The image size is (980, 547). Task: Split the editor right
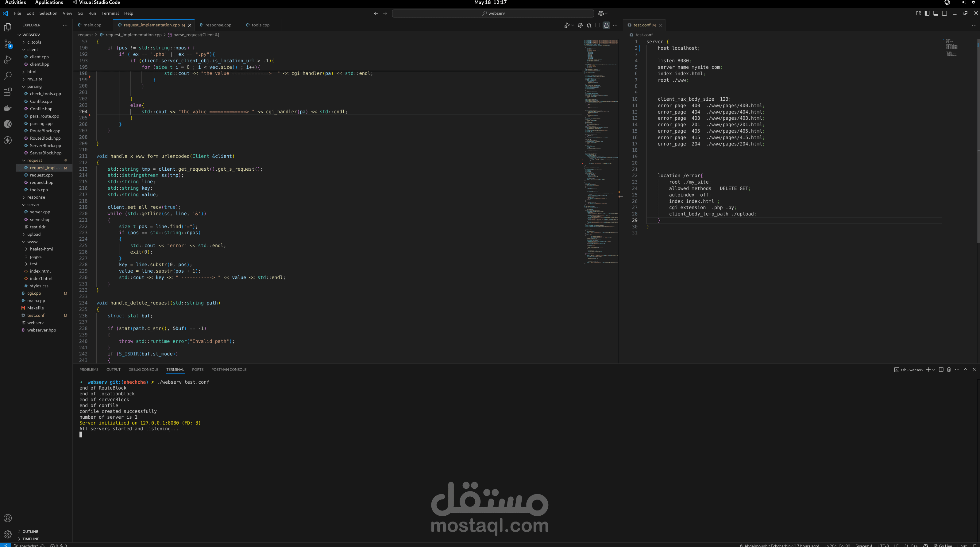click(598, 25)
